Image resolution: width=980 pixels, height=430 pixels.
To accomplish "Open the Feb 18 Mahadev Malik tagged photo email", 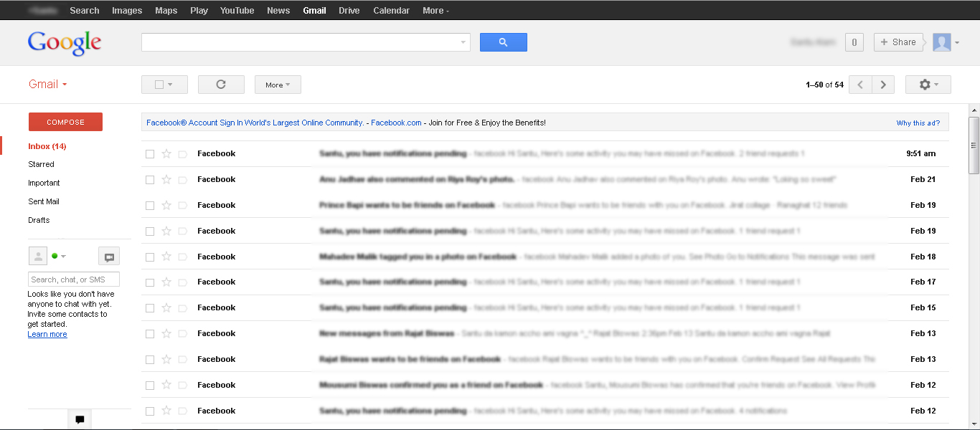I will [545, 257].
